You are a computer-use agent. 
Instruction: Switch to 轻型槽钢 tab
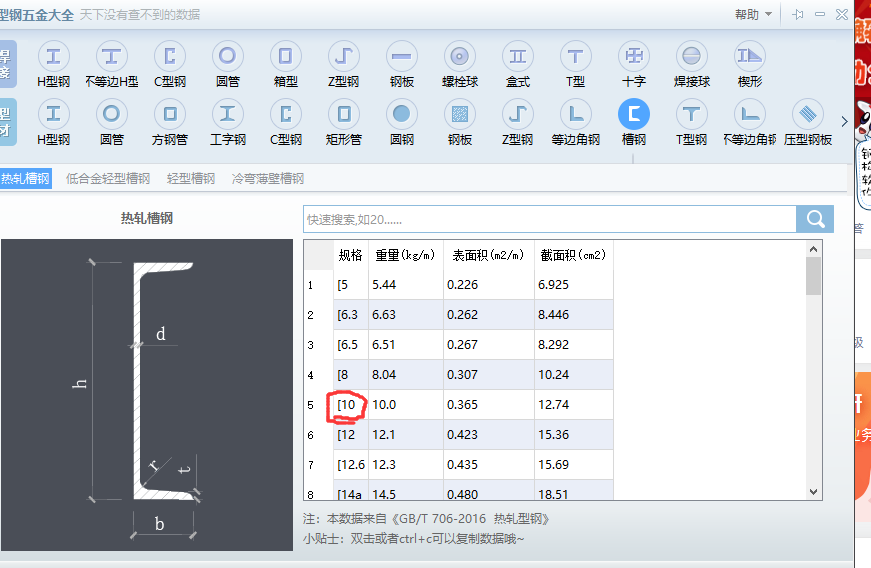(191, 178)
